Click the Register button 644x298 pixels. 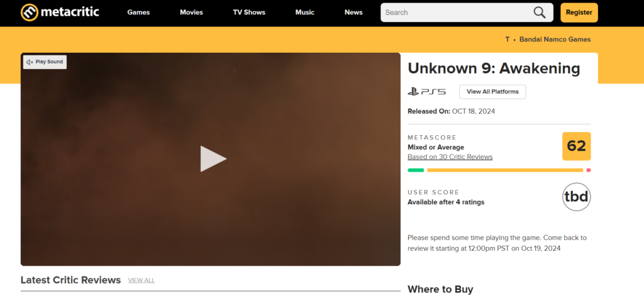(x=579, y=13)
